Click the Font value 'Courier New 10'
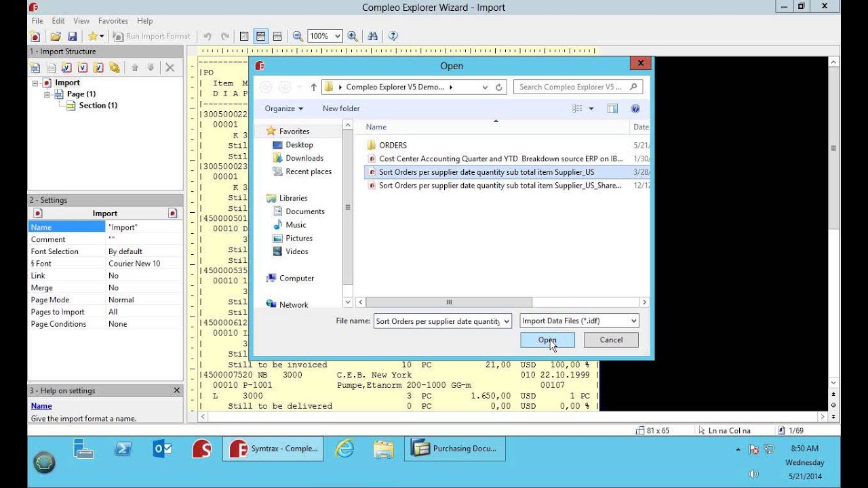The width and height of the screenshot is (868, 488). [134, 264]
